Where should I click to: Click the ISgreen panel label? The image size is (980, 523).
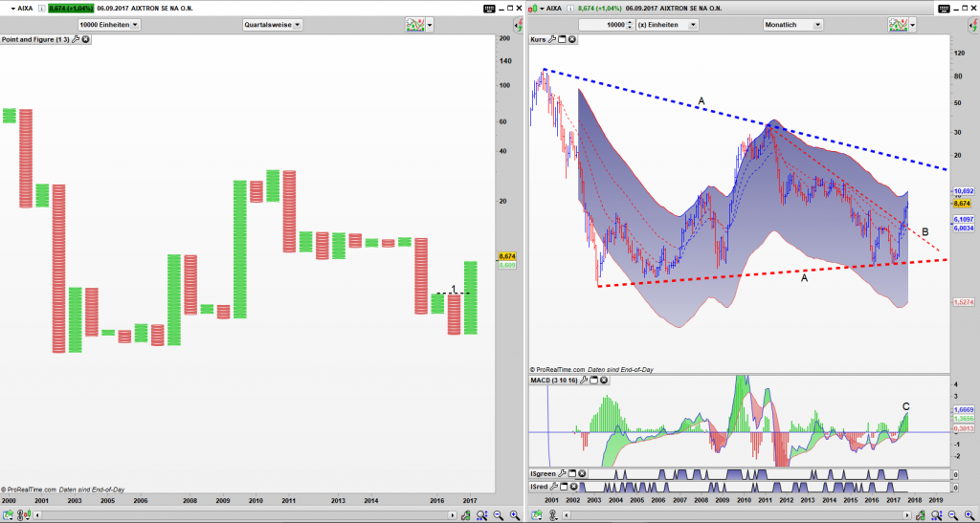tap(544, 474)
